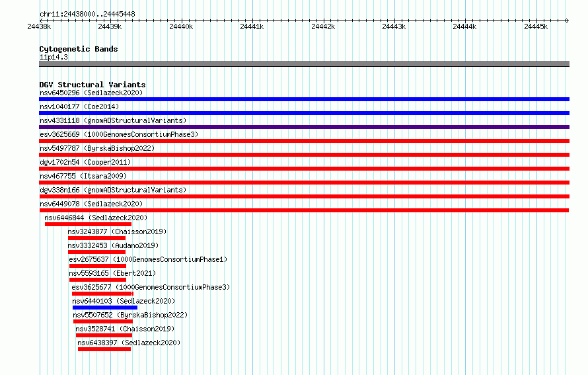Open the nsv1040177 (Coe2014) label
Screen dimensions: 588x375
pyautogui.click(x=79, y=106)
